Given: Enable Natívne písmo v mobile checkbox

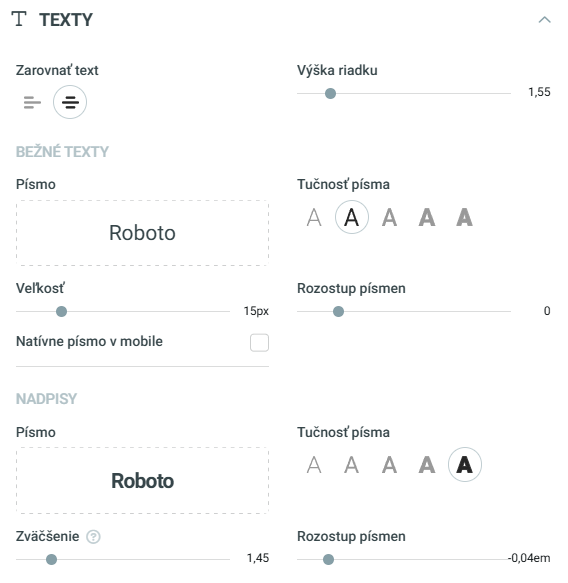Looking at the screenshot, I should click(x=259, y=342).
